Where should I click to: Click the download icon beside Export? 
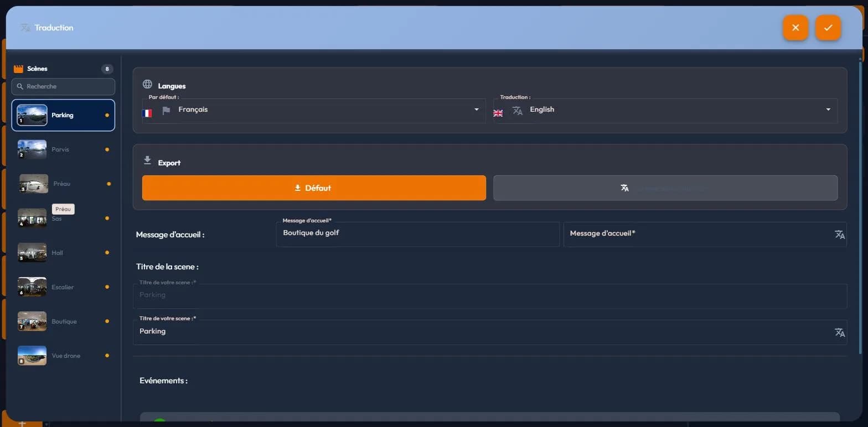147,160
